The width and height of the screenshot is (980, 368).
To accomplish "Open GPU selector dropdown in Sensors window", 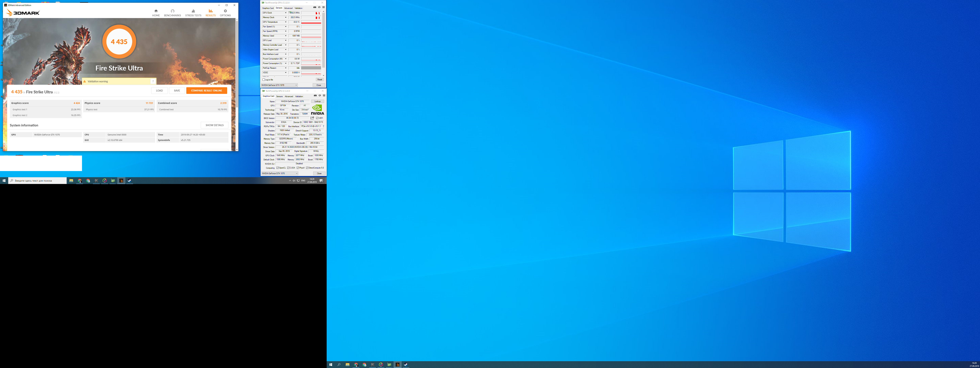I will (x=279, y=85).
